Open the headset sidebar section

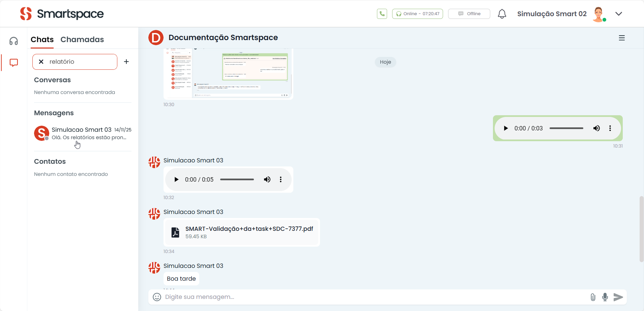[14, 41]
